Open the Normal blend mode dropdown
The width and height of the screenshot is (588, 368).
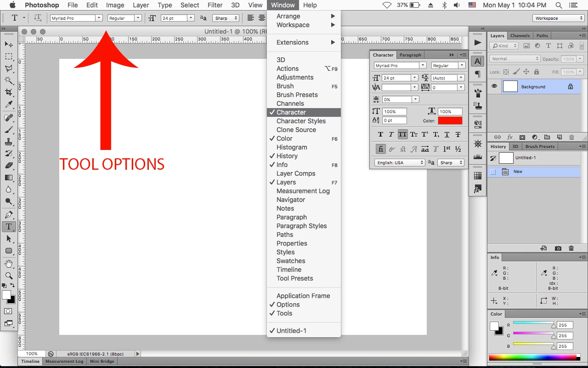coord(515,59)
